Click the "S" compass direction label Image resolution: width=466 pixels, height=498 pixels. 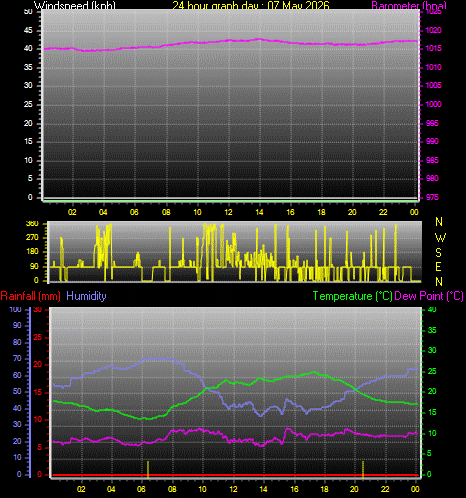(439, 253)
